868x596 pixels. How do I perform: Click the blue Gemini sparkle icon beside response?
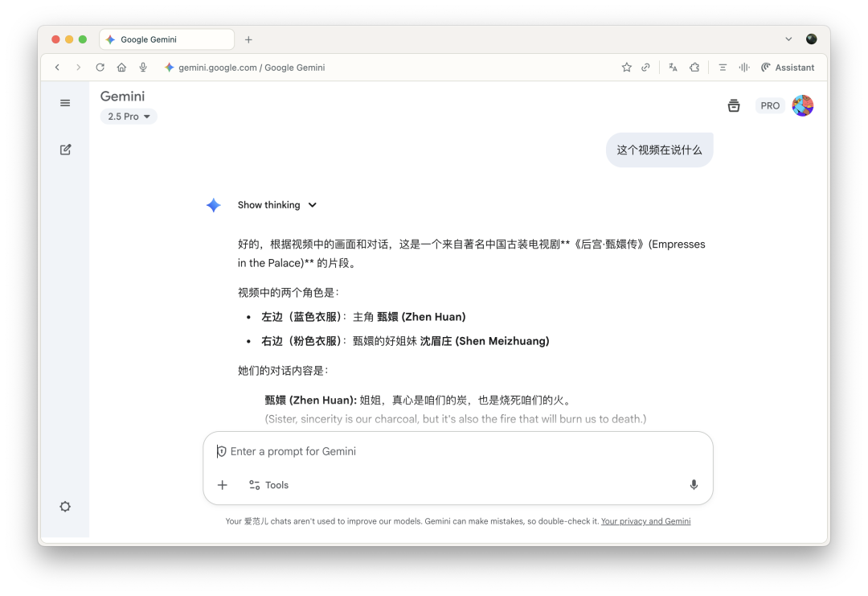coord(214,205)
